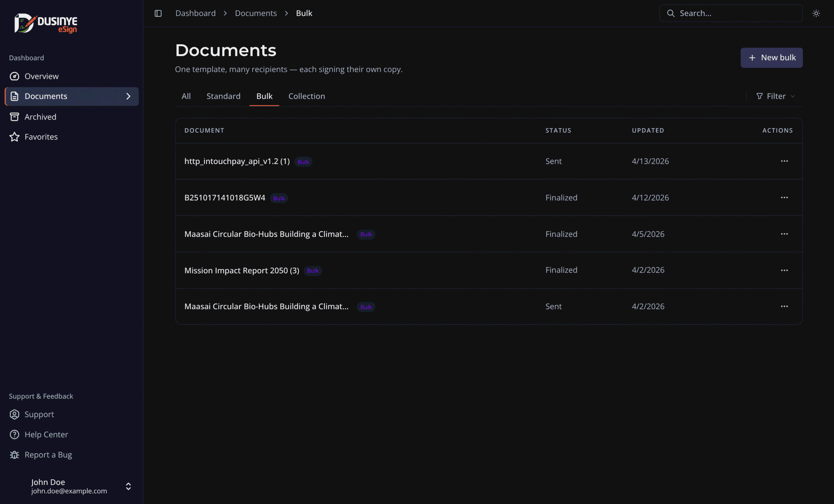This screenshot has width=834, height=504.
Task: Open Favorites in the sidebar
Action: [x=71, y=137]
